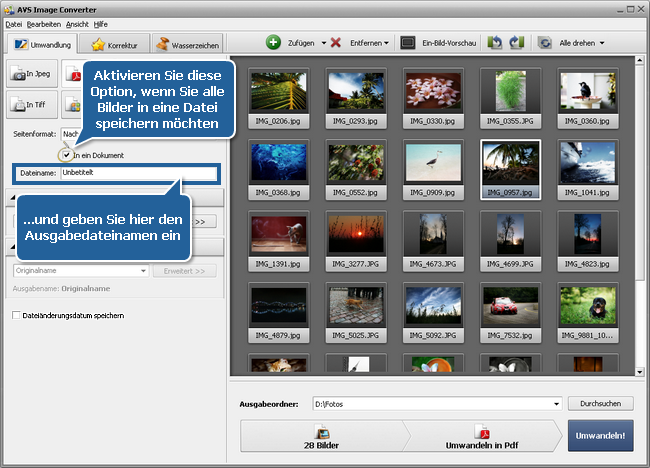This screenshot has width=650, height=468.
Task: Rotate image left with counterclockwise icon
Action: coord(495,43)
